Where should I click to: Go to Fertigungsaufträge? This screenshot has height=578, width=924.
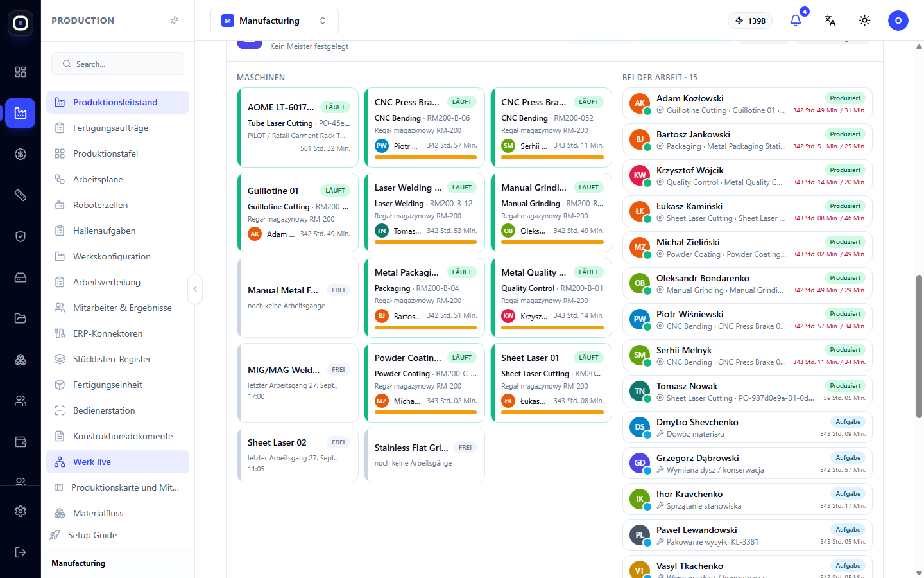click(x=117, y=128)
